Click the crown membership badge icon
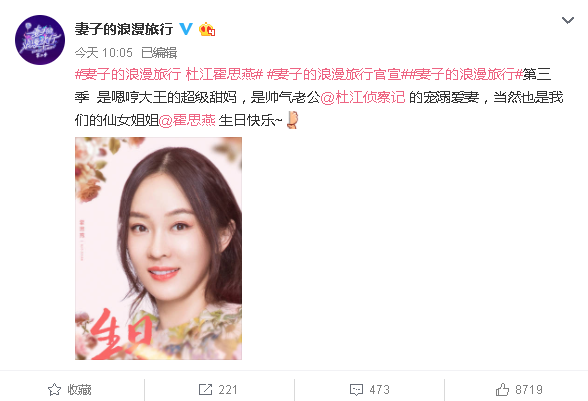The image size is (588, 401). coord(207,29)
